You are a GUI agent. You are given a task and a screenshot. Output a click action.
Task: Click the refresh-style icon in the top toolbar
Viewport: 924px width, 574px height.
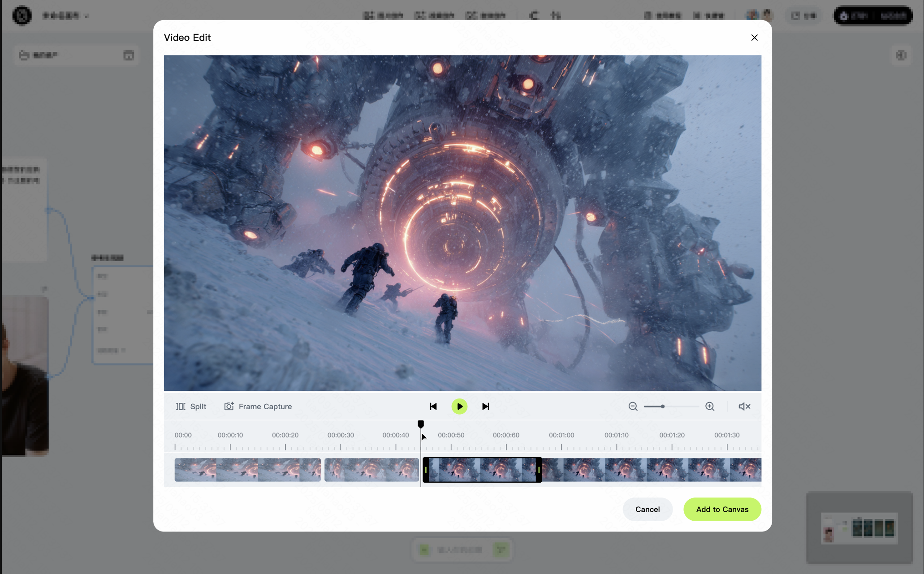pos(533,15)
